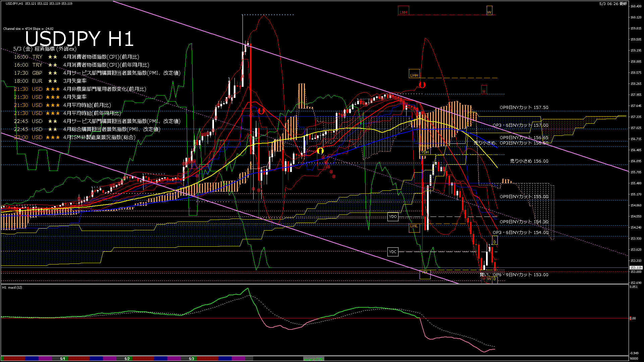
Task: Click the orange LWH level marker
Action: tap(414, 74)
